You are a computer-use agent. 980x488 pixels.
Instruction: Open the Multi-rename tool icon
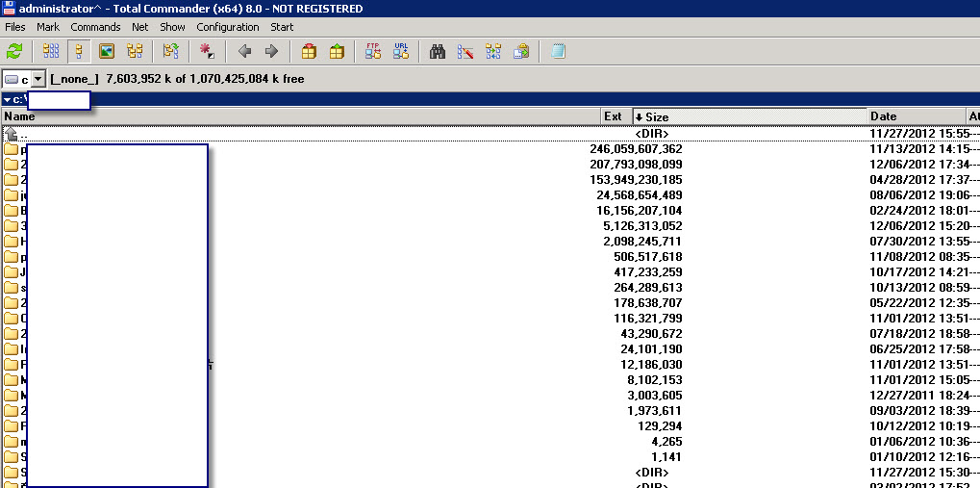[x=465, y=51]
